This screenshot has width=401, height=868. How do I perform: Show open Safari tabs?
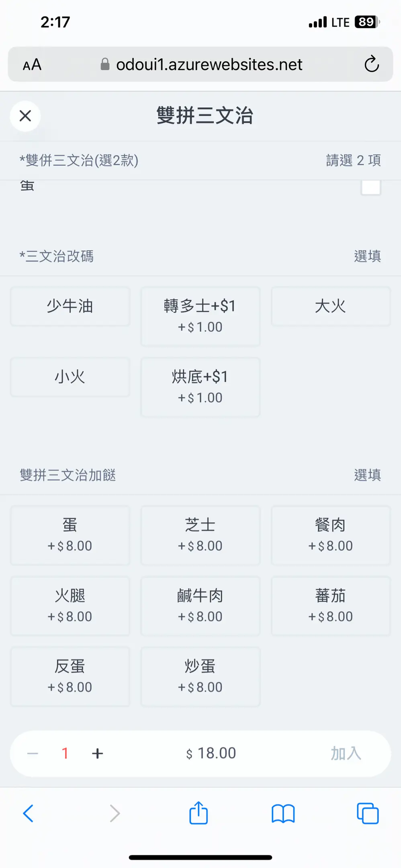pyautogui.click(x=368, y=813)
